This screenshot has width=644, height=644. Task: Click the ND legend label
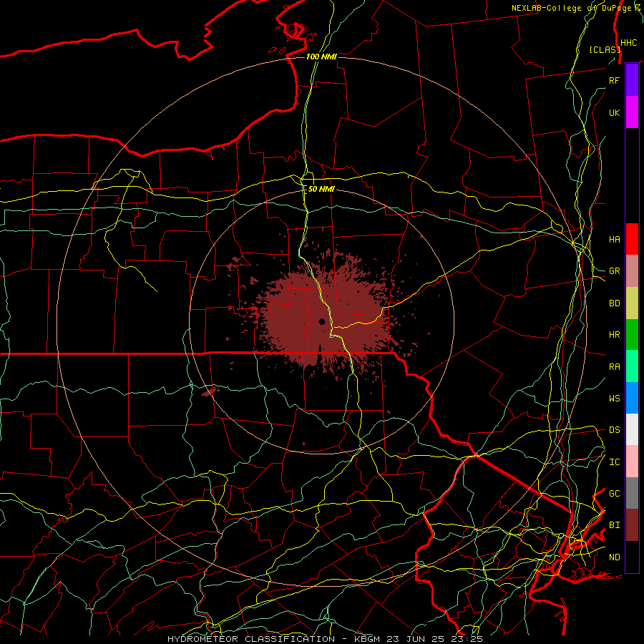click(x=614, y=557)
